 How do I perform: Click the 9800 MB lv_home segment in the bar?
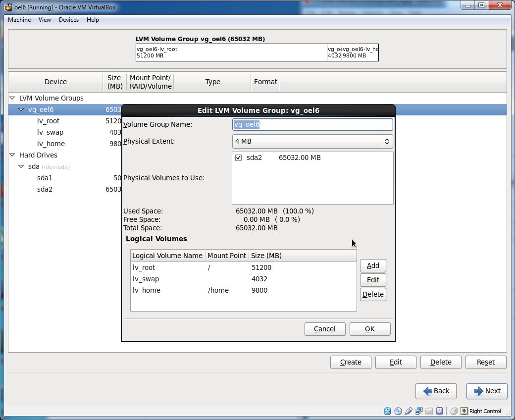tap(360, 52)
